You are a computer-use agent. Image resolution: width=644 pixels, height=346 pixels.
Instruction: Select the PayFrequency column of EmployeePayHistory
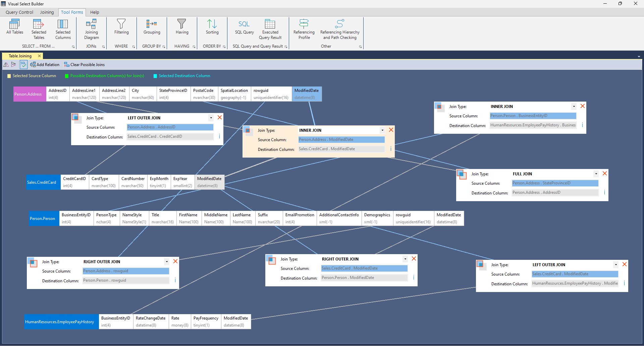pos(206,322)
